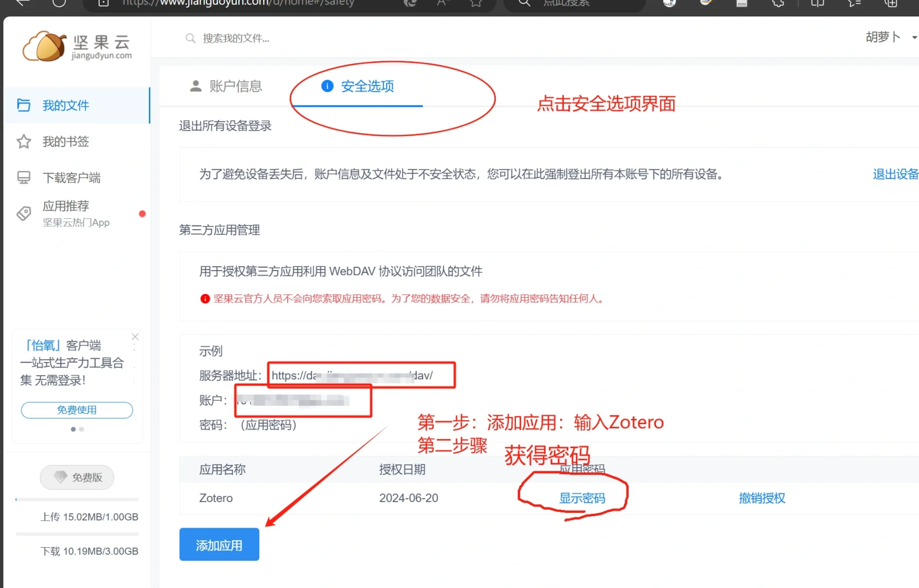Viewport: 919px width, 588px height.
Task: Click the 免费使用 promo button
Action: tap(76, 410)
